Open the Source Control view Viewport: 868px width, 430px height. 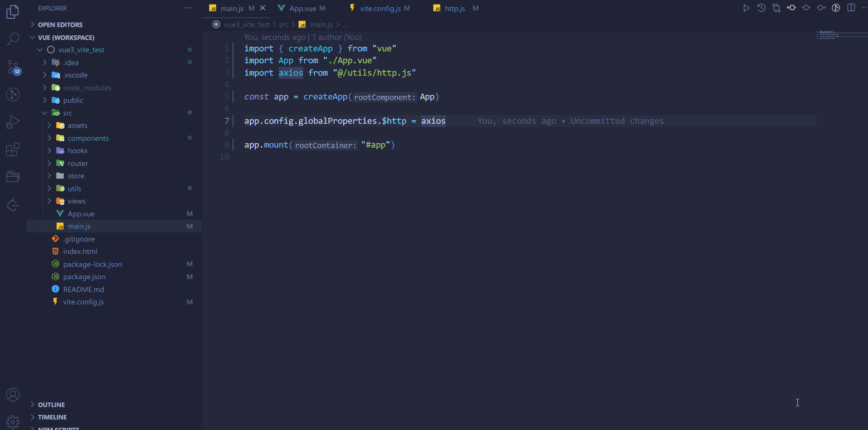(x=13, y=67)
